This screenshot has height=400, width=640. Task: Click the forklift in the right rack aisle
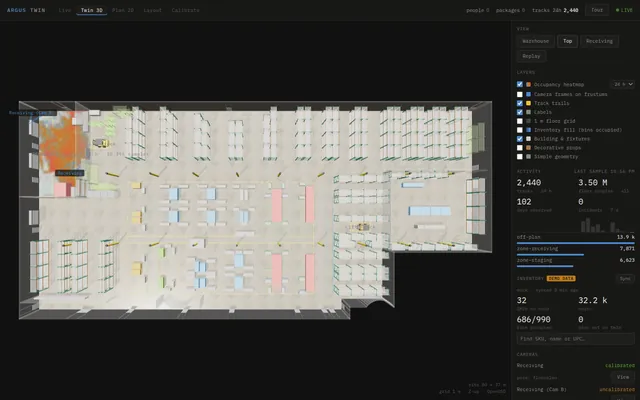point(361,227)
